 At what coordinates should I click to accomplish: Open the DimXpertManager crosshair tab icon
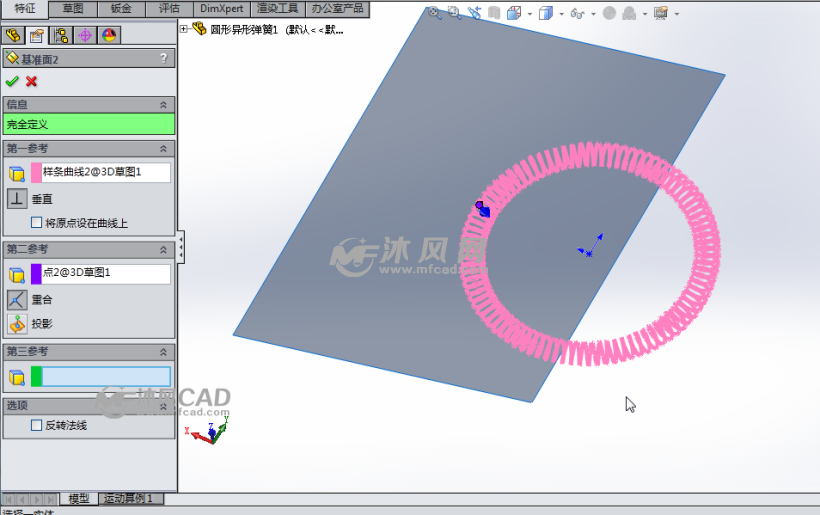pos(85,36)
